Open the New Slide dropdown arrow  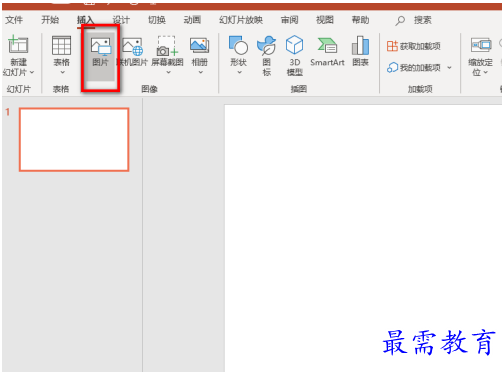[32, 72]
